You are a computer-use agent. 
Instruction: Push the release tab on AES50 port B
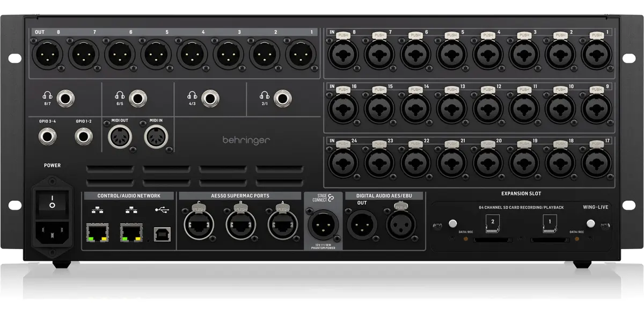click(x=240, y=208)
